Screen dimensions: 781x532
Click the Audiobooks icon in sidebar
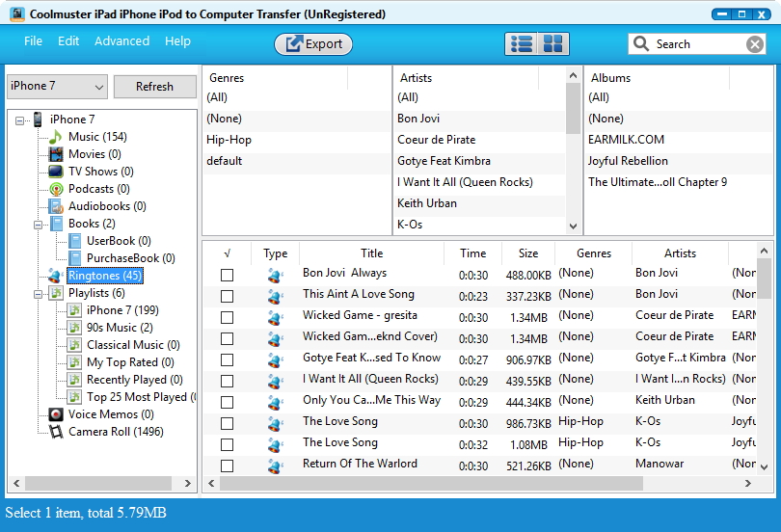(x=56, y=206)
